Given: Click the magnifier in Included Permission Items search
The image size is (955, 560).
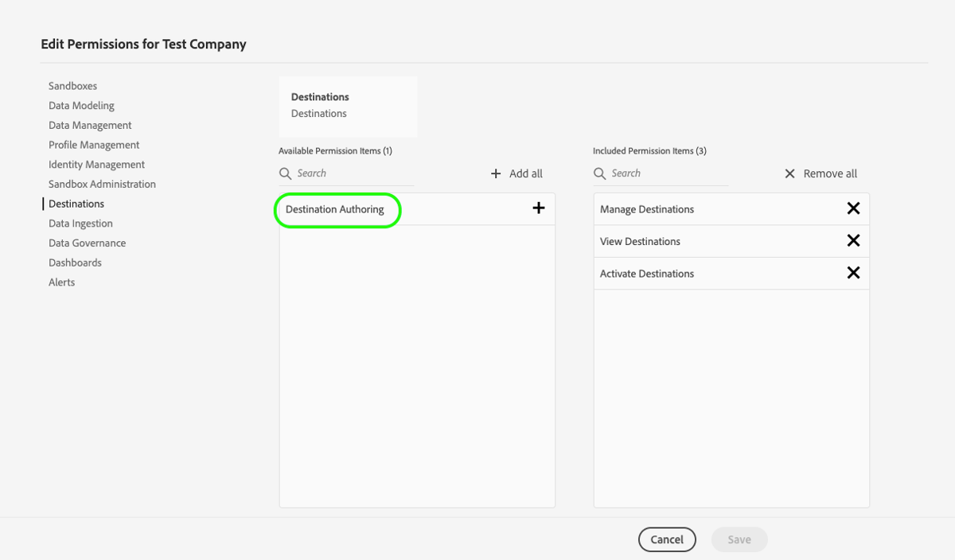Looking at the screenshot, I should [599, 173].
